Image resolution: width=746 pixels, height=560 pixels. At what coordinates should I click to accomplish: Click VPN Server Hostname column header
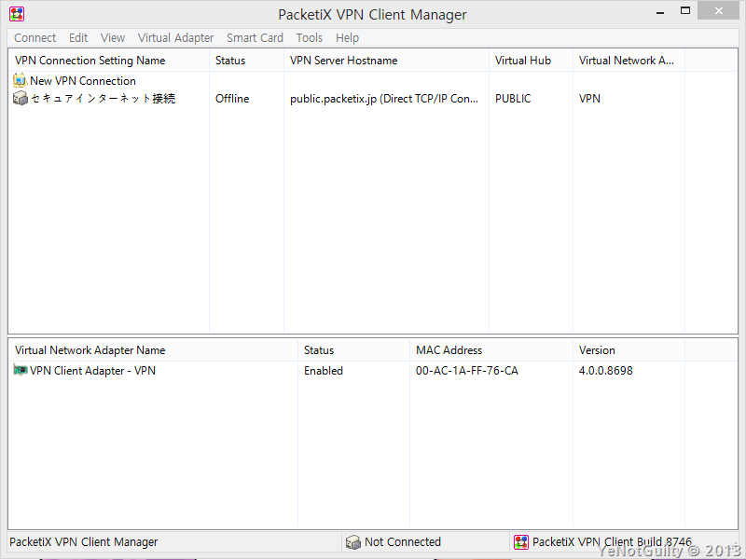coord(386,61)
